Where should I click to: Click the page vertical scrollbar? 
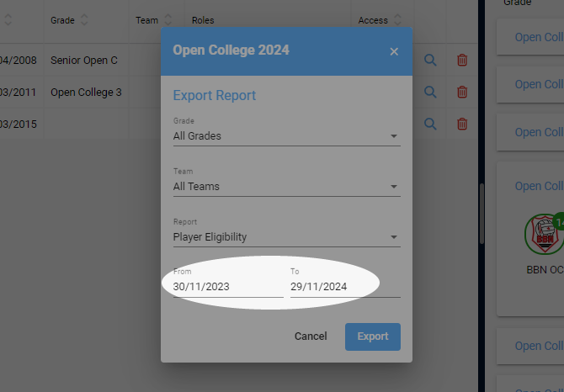coord(482,214)
